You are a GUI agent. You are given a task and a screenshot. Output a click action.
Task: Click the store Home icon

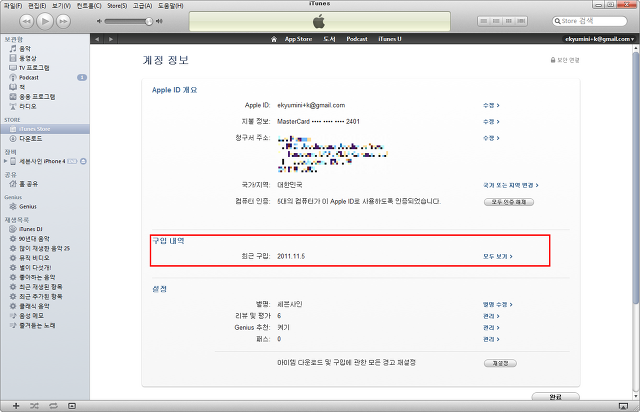tap(274, 39)
